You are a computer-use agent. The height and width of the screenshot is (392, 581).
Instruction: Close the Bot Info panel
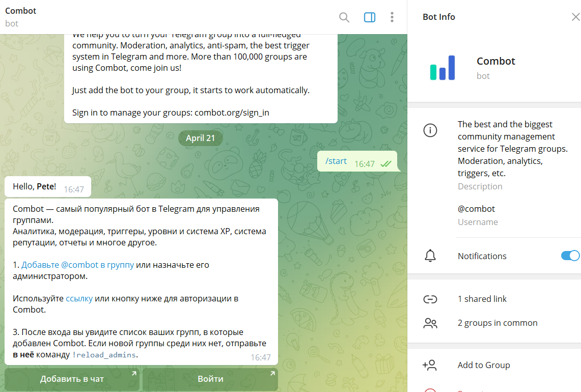coord(575,17)
